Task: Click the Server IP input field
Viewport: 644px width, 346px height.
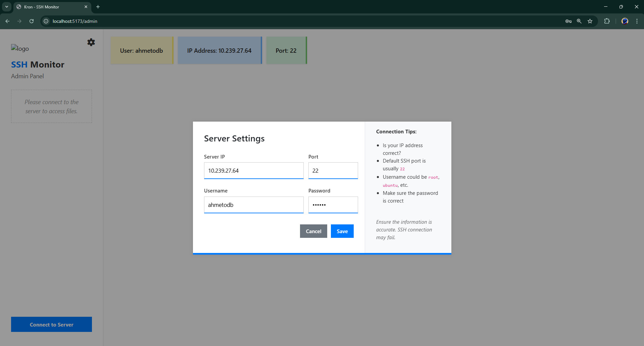Action: click(253, 171)
